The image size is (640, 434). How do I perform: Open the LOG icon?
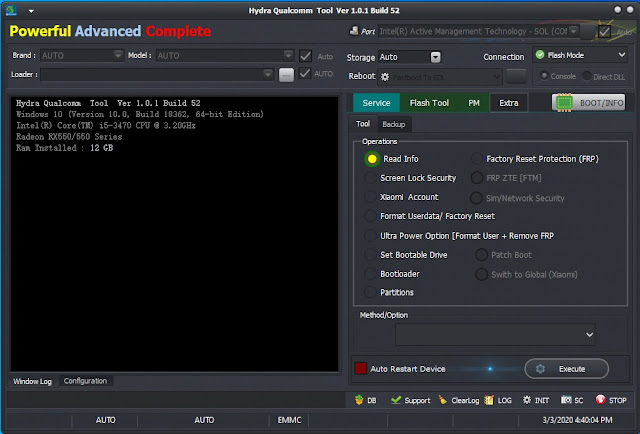[489, 400]
